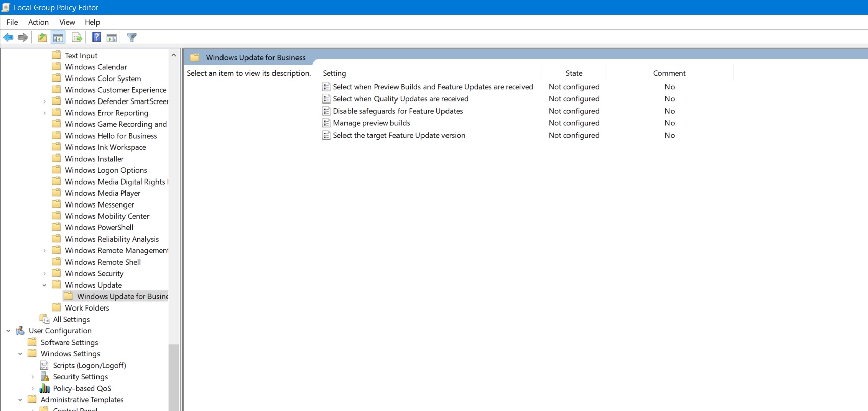Image resolution: width=868 pixels, height=411 pixels.
Task: Select Windows Color System folder
Action: 103,79
